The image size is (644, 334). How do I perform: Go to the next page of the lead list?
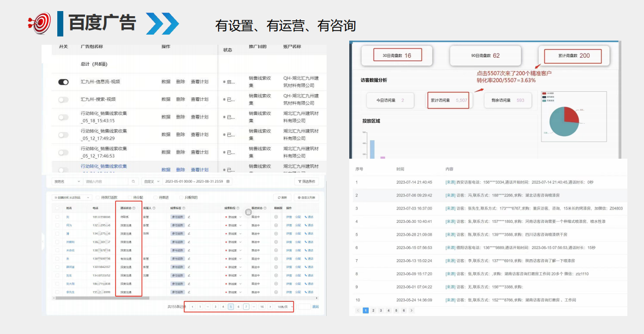pos(270,307)
